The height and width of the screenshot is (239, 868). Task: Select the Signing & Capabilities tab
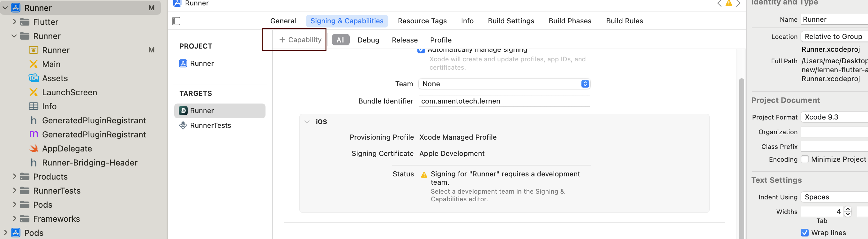[347, 21]
